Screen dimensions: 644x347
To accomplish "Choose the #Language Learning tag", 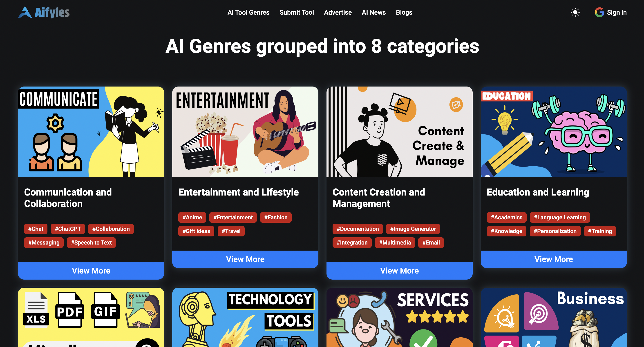I will [x=559, y=217].
